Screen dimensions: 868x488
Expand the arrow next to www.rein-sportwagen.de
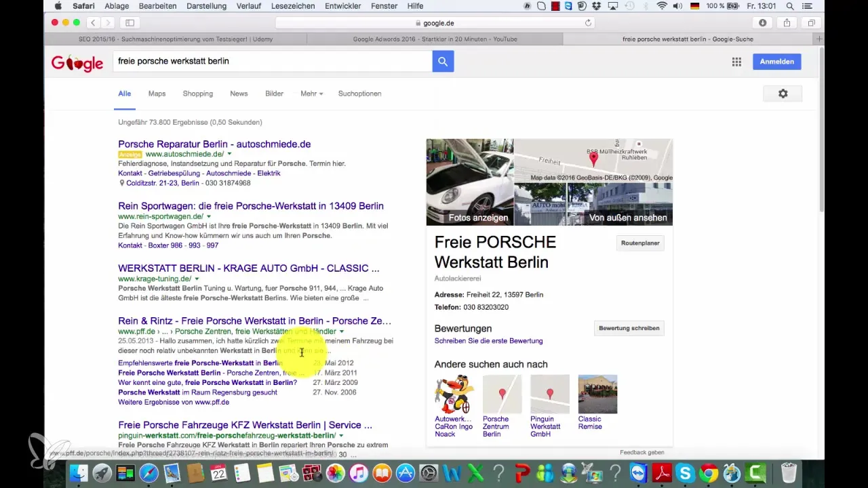click(x=209, y=216)
